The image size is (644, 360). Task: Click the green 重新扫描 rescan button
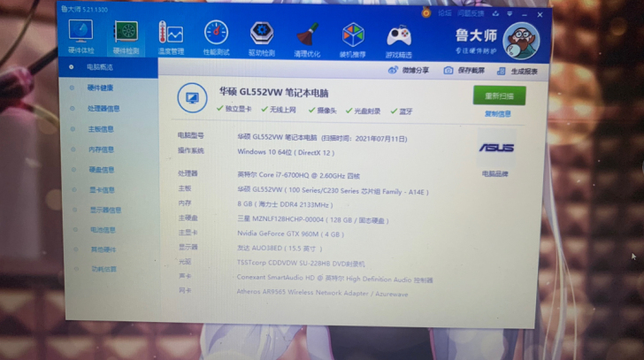click(499, 96)
